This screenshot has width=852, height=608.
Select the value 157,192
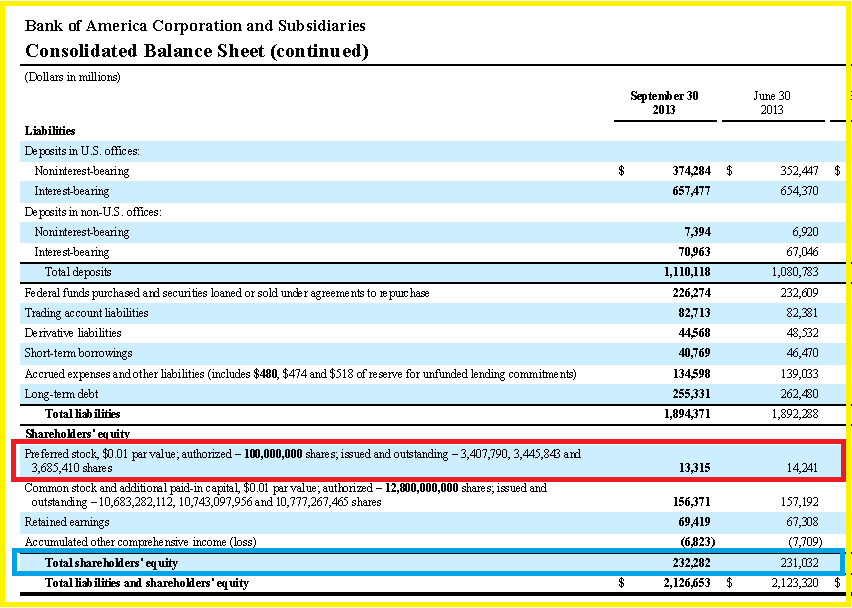[x=799, y=502]
